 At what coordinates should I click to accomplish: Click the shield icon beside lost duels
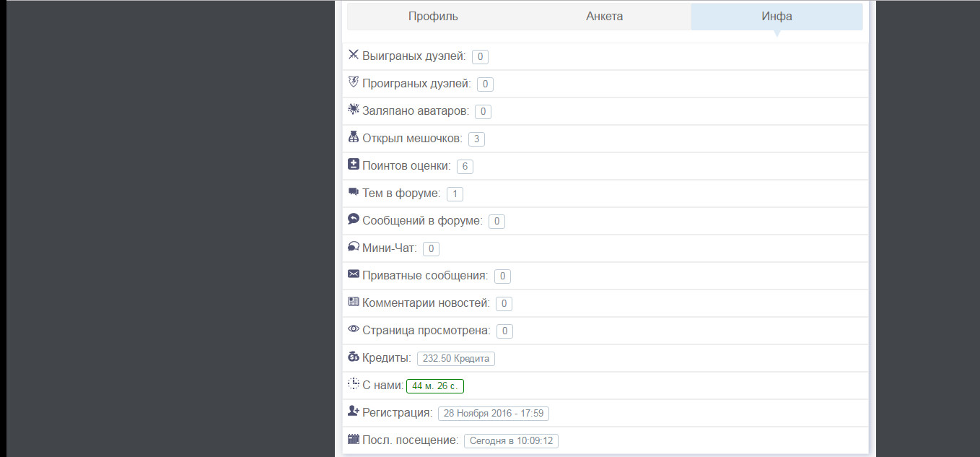353,82
